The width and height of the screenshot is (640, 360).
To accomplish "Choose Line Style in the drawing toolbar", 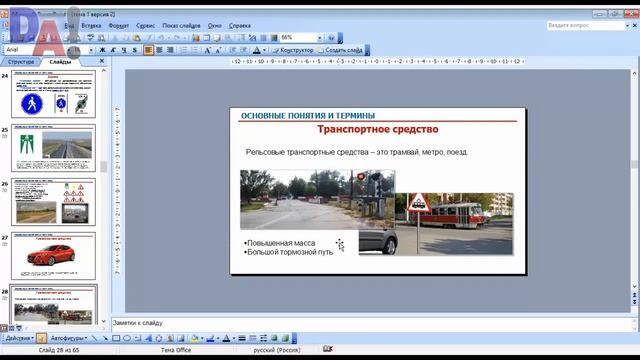I will point(242,338).
